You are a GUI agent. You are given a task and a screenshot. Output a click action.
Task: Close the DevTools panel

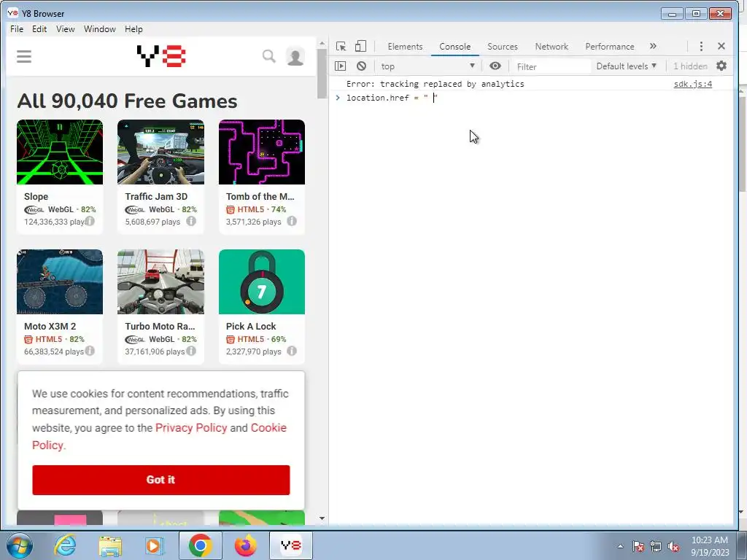[721, 46]
